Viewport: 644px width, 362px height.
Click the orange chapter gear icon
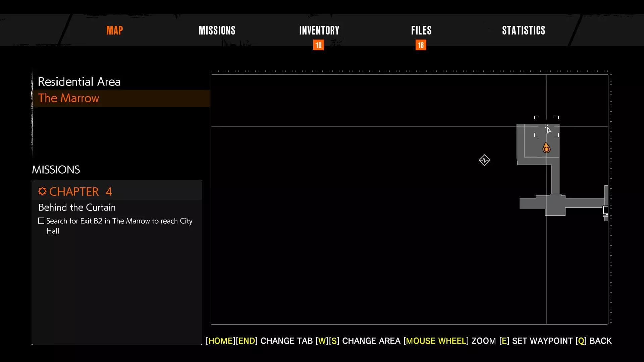[x=42, y=191]
